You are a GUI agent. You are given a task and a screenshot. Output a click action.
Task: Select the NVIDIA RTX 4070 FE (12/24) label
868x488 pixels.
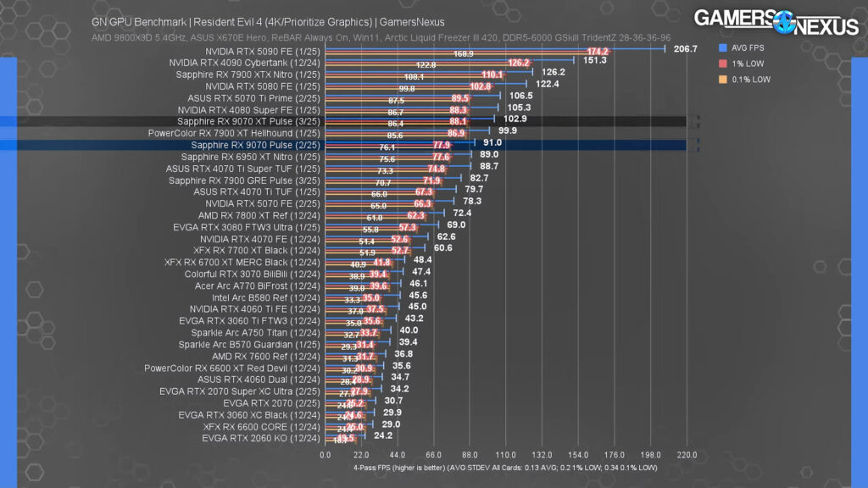click(260, 240)
